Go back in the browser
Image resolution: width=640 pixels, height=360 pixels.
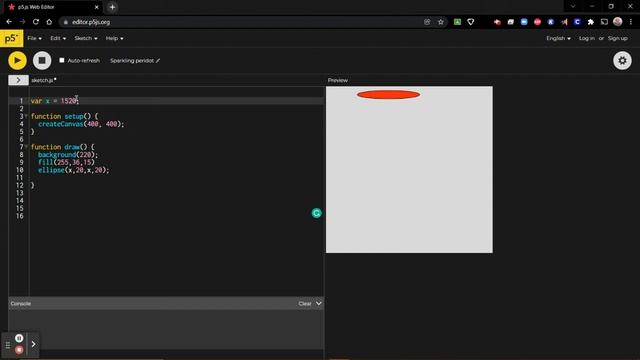(x=9, y=22)
